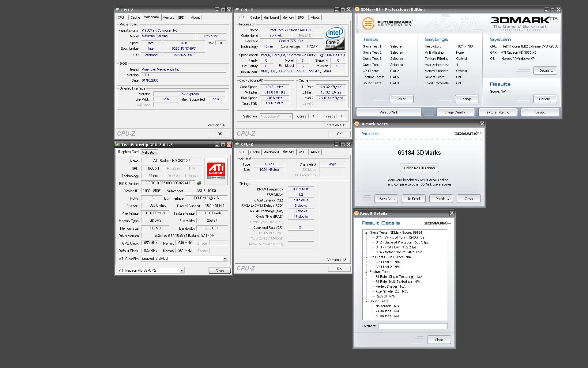This screenshot has height=368, width=588.
Task: Select the Graphics Card tab in GPU-Z
Action: (128, 152)
